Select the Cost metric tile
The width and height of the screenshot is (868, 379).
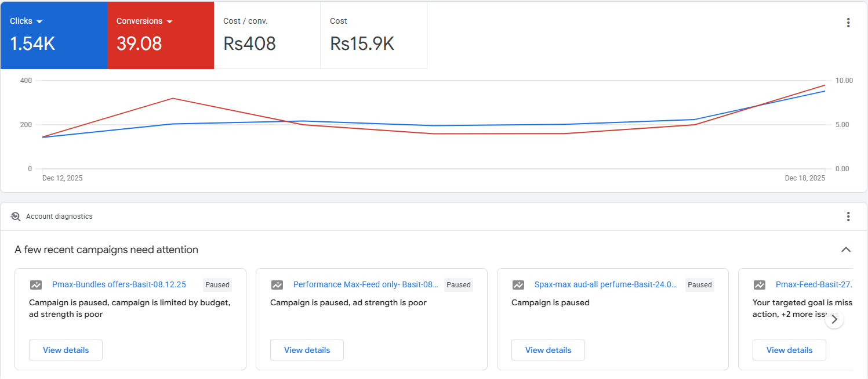(x=373, y=35)
